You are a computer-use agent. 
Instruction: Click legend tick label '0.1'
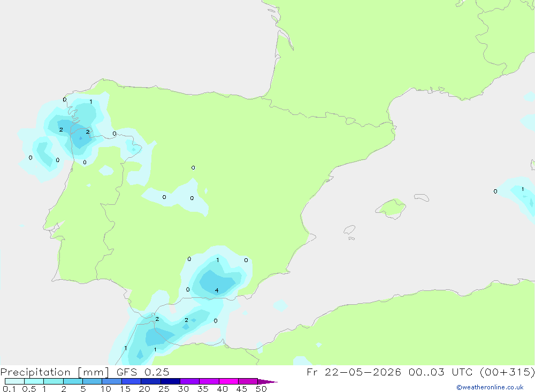[x=9, y=389]
